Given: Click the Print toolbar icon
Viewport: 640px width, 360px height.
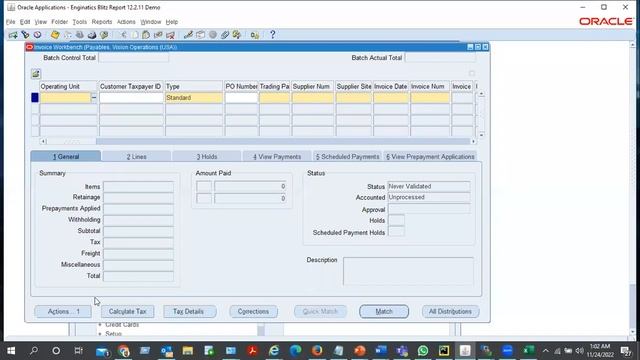Looking at the screenshot, I should pos(92,35).
